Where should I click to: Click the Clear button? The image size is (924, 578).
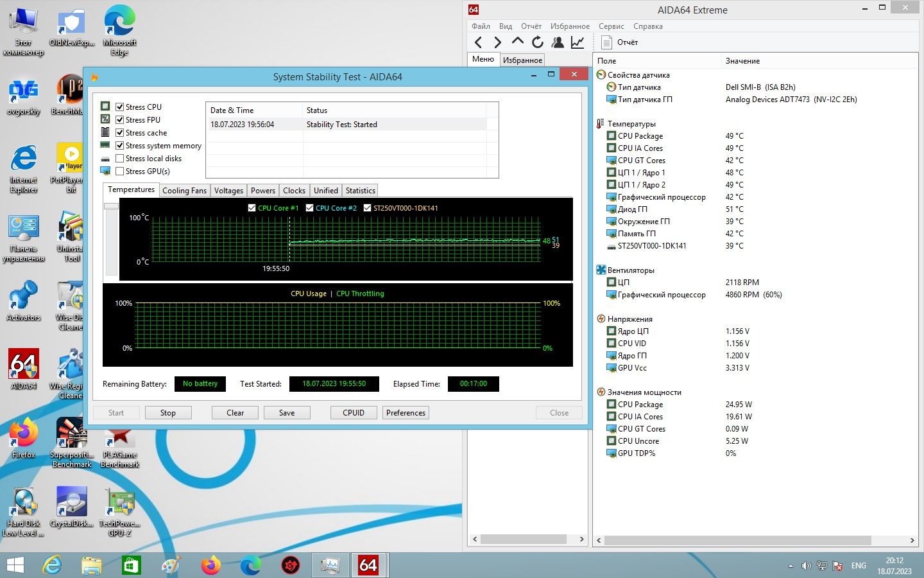235,413
